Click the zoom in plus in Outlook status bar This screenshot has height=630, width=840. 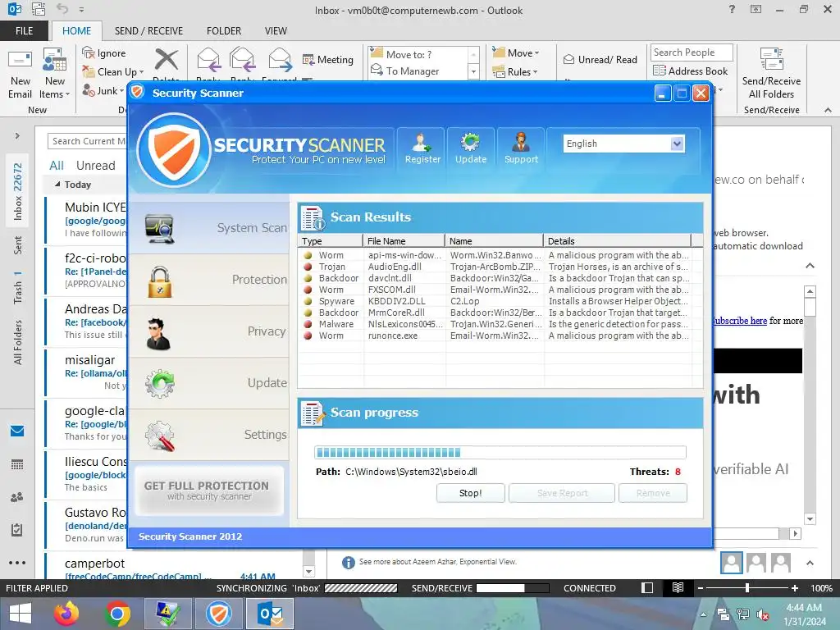pos(794,587)
